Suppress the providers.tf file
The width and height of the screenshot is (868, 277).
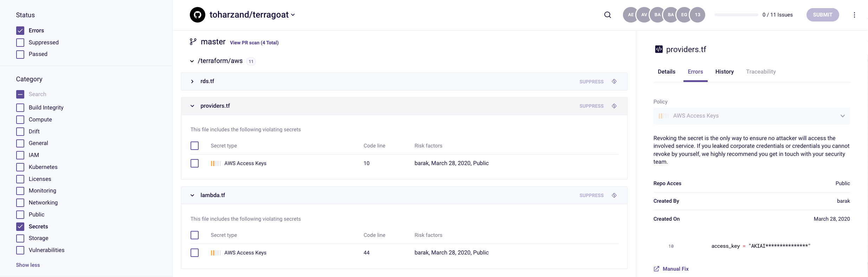point(591,106)
